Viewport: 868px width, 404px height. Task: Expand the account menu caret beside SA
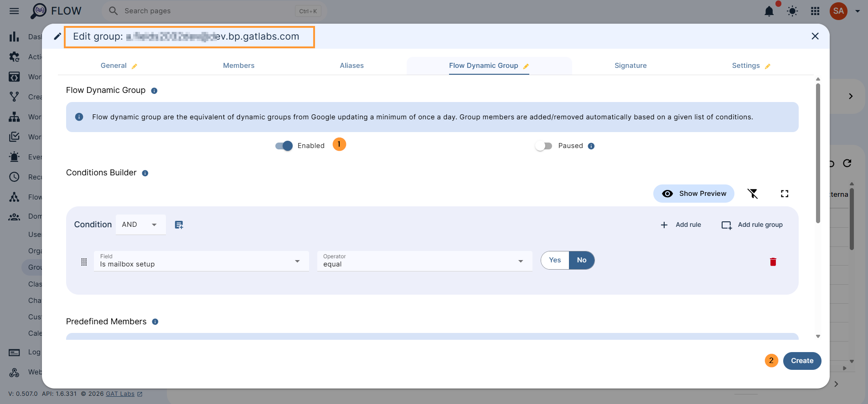click(858, 11)
